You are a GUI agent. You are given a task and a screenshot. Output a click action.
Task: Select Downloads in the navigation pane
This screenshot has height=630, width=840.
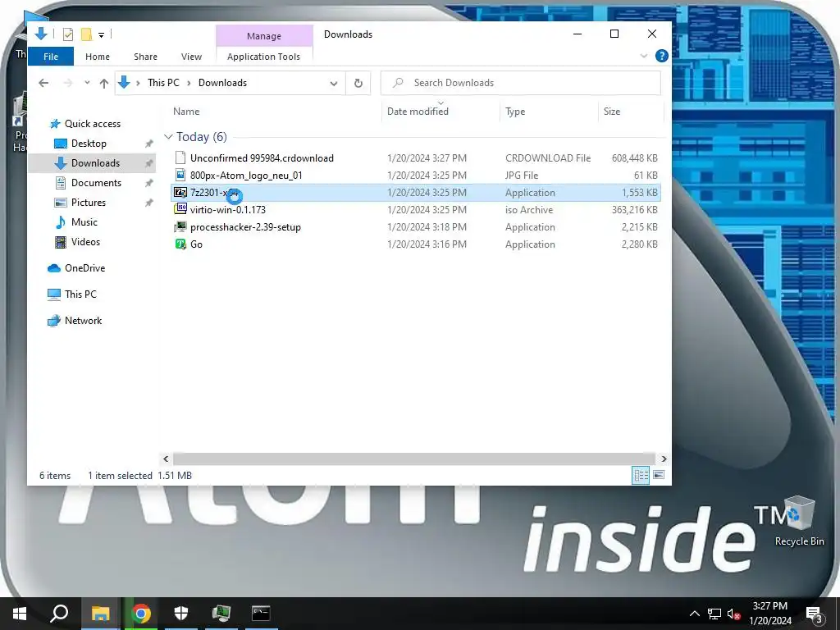[95, 163]
